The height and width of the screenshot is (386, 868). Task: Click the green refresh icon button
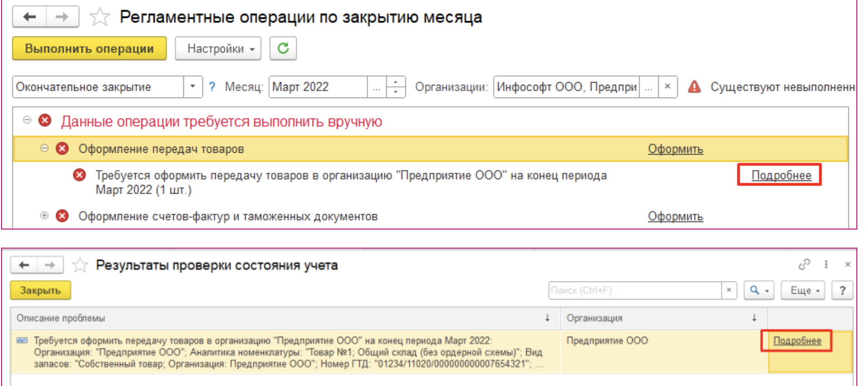tap(283, 49)
